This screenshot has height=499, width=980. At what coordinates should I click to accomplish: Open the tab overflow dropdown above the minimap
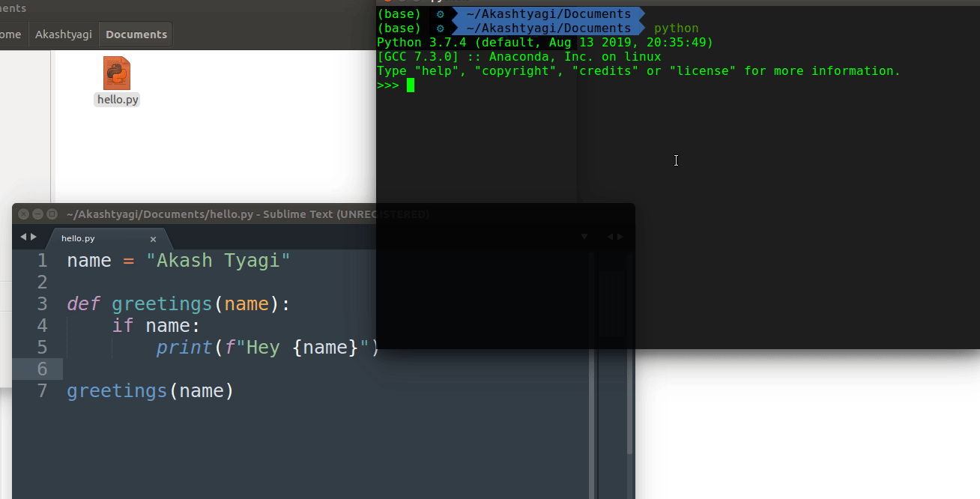[584, 236]
